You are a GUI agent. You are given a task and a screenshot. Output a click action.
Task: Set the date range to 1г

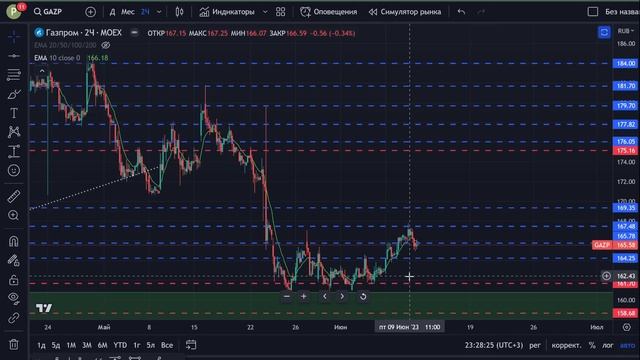137,345
